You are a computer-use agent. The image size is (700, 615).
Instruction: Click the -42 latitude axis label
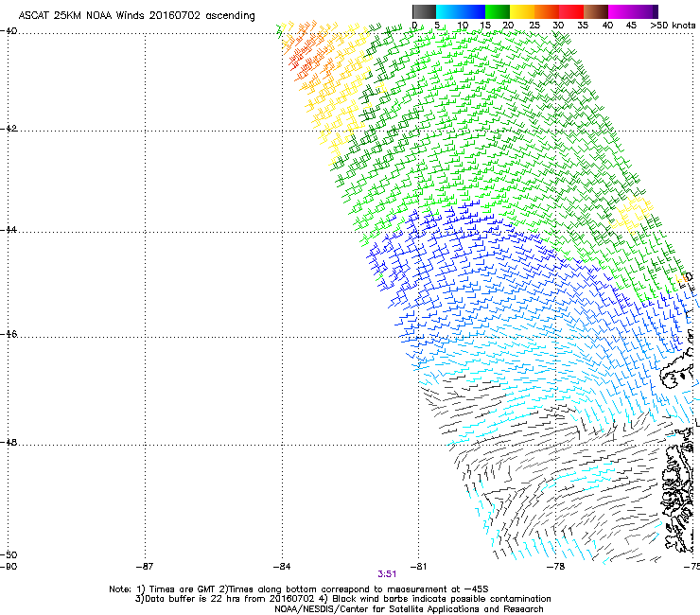(9, 129)
